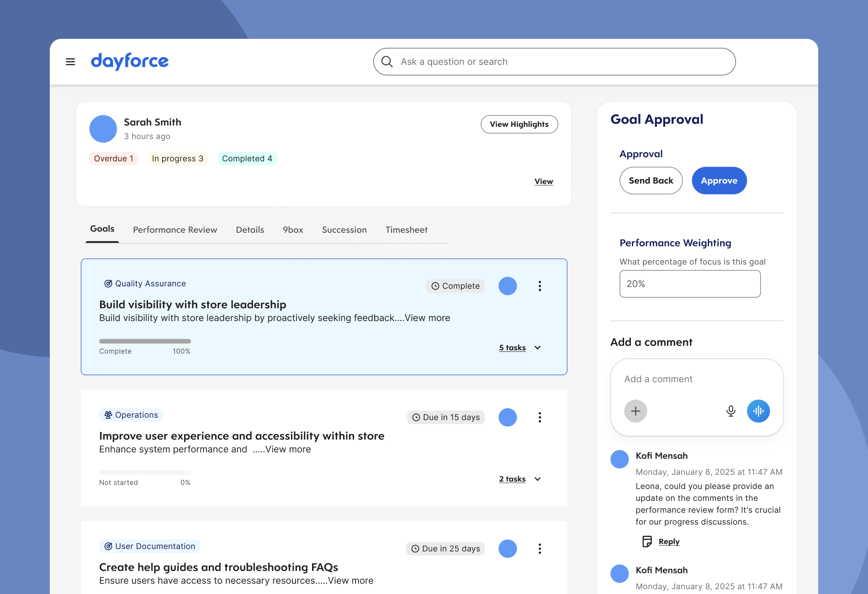Click the User Documentation target icon
This screenshot has height=594, width=868.
[x=108, y=546]
